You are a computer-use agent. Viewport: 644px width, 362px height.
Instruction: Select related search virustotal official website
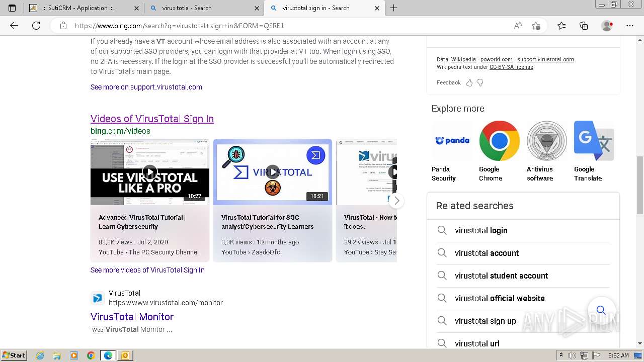(523, 298)
